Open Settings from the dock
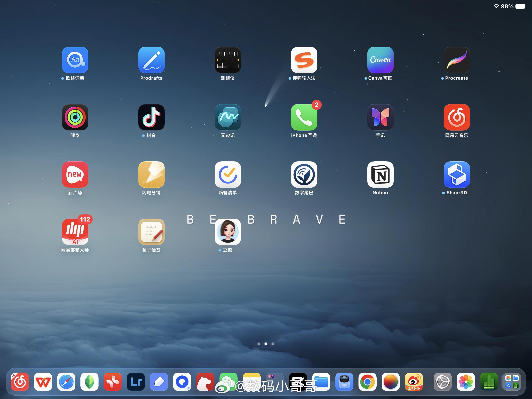Image resolution: width=532 pixels, height=399 pixels. tap(443, 382)
